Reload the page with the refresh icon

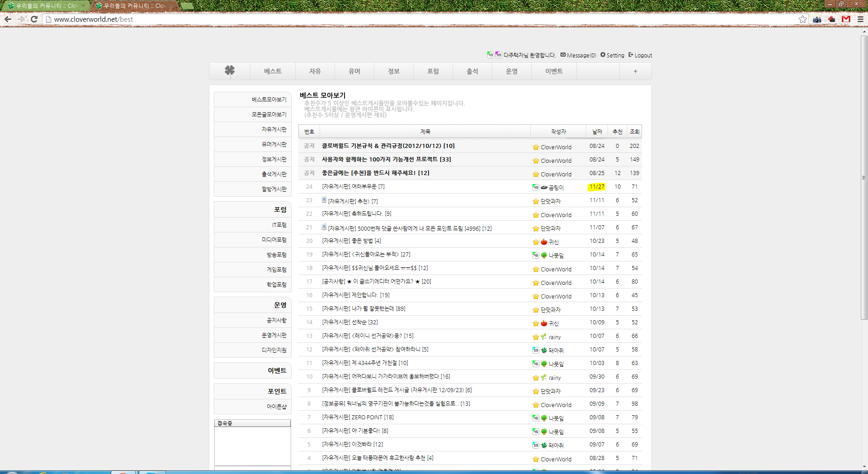point(34,19)
